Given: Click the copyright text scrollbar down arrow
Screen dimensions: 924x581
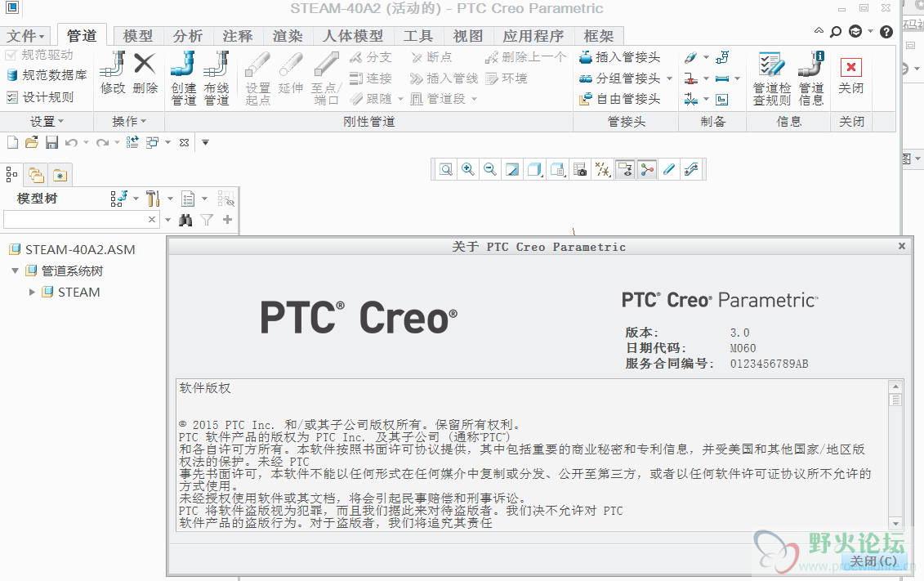Looking at the screenshot, I should pyautogui.click(x=895, y=523).
